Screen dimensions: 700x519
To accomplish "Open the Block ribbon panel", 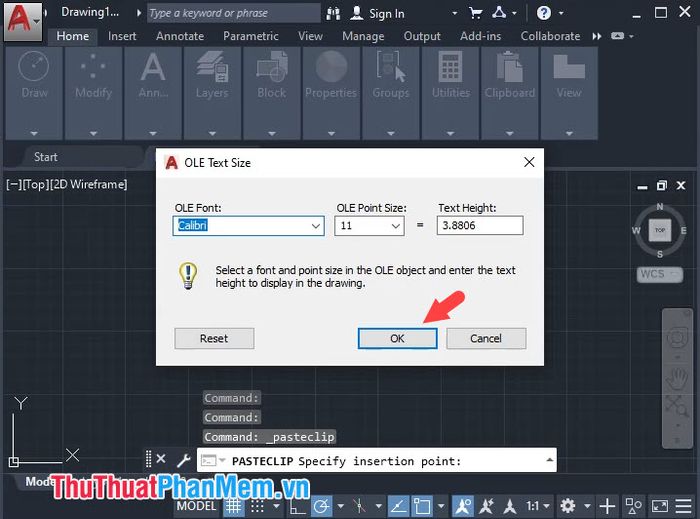I will pyautogui.click(x=272, y=93).
